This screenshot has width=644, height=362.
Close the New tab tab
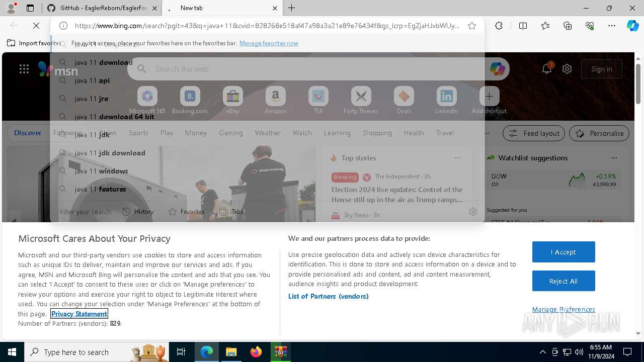click(x=275, y=8)
